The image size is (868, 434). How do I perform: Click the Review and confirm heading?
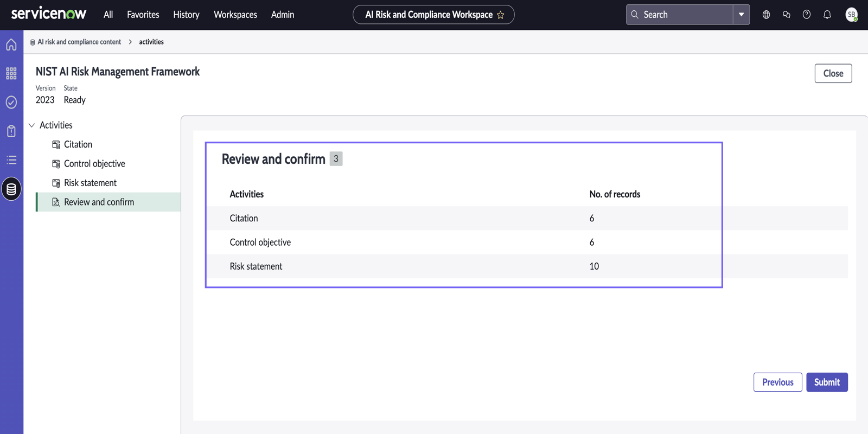(x=273, y=159)
